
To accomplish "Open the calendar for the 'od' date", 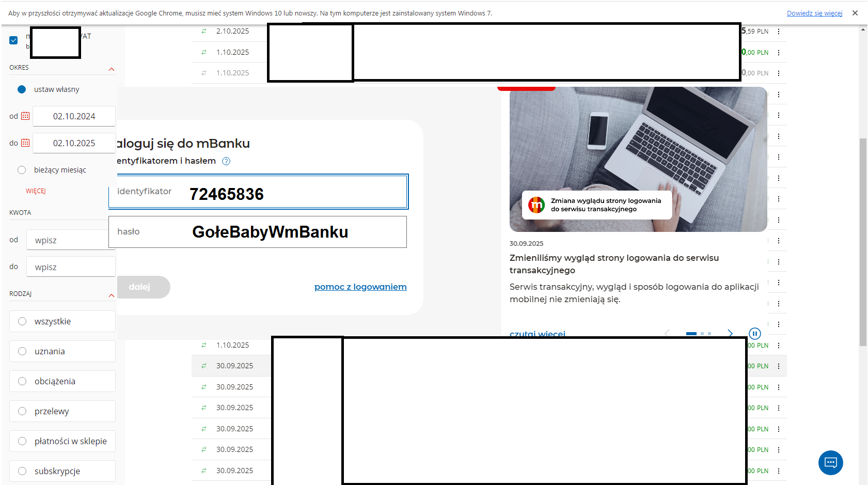I will tap(25, 116).
